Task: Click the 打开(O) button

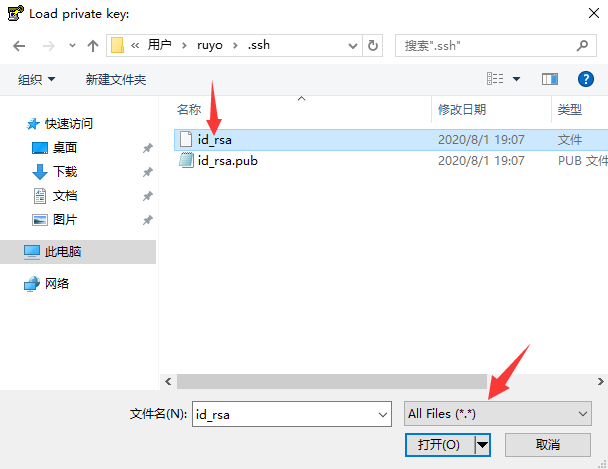Action: pyautogui.click(x=440, y=445)
